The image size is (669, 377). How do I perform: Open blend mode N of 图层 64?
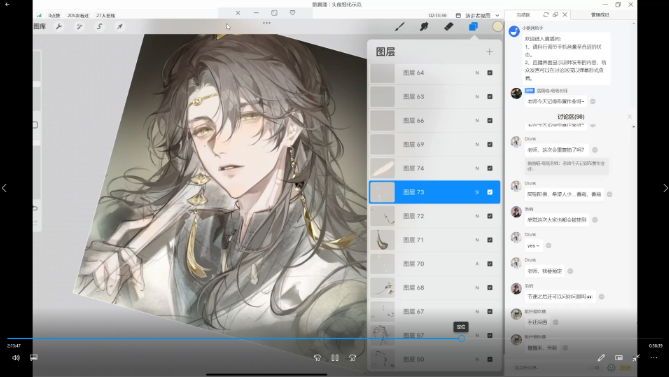click(x=477, y=73)
